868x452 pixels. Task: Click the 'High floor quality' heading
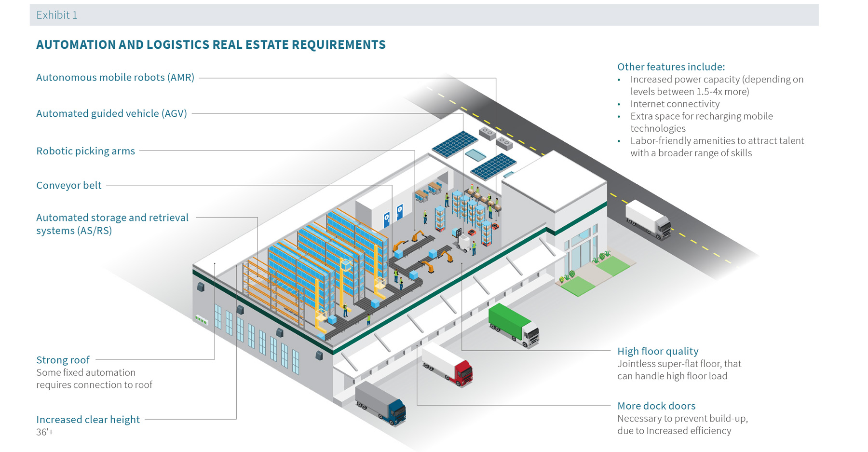click(x=658, y=351)
